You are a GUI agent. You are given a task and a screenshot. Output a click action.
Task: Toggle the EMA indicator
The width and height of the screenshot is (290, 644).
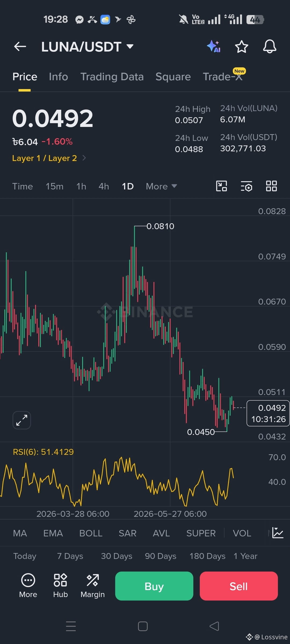point(53,533)
